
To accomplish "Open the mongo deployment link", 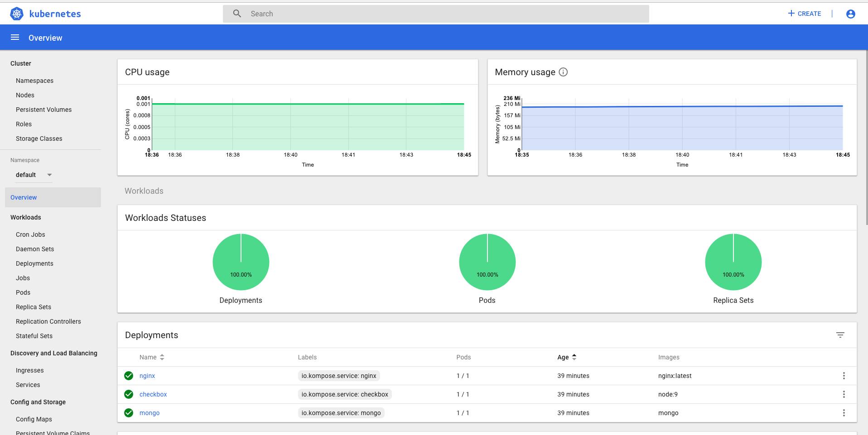I will point(149,413).
